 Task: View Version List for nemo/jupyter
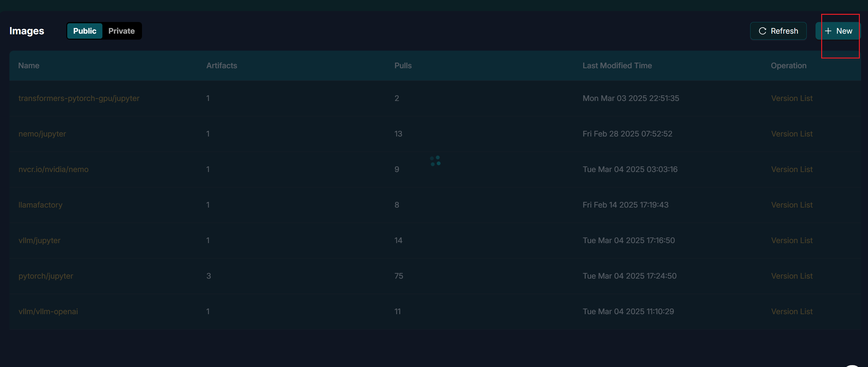792,134
